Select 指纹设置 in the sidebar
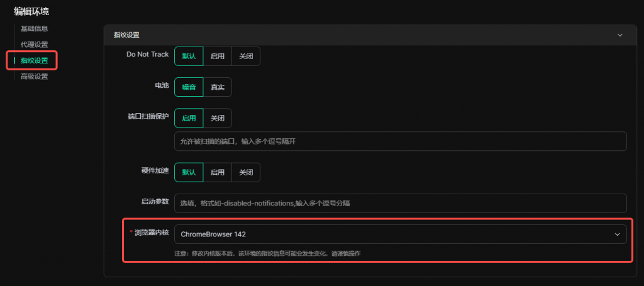Screen dimensions: 644x286 (35, 61)
